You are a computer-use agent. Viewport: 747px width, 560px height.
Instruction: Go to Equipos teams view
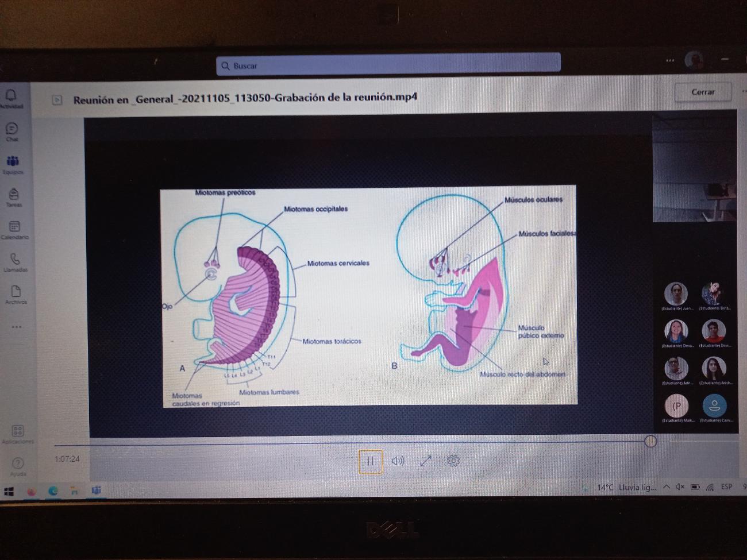pos(13,162)
